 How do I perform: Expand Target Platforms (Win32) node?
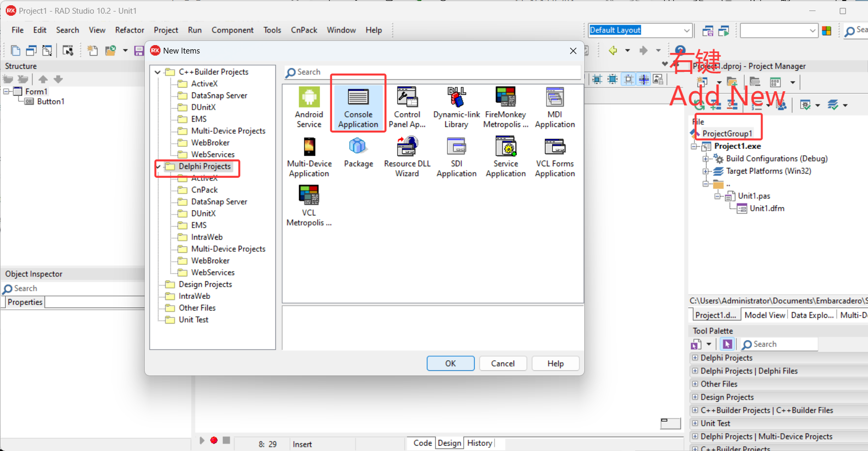pos(705,171)
